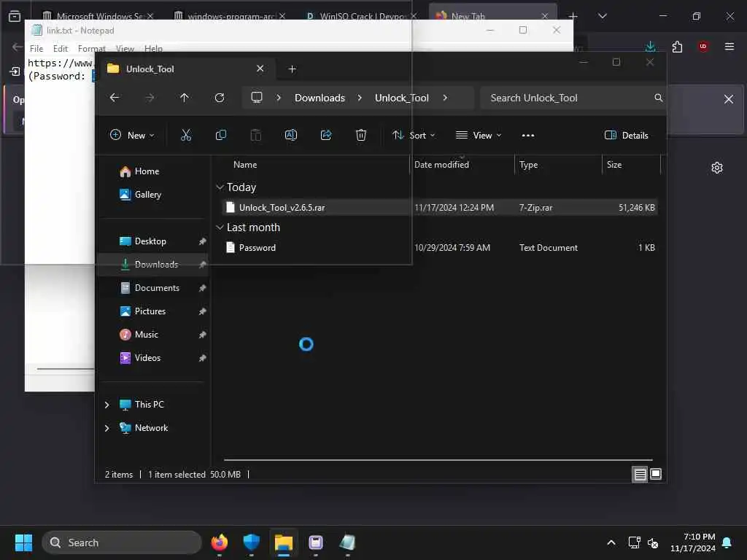Click chevron after Unlock_Tool in address bar
Viewport: 747px width, 560px height.
(x=445, y=98)
